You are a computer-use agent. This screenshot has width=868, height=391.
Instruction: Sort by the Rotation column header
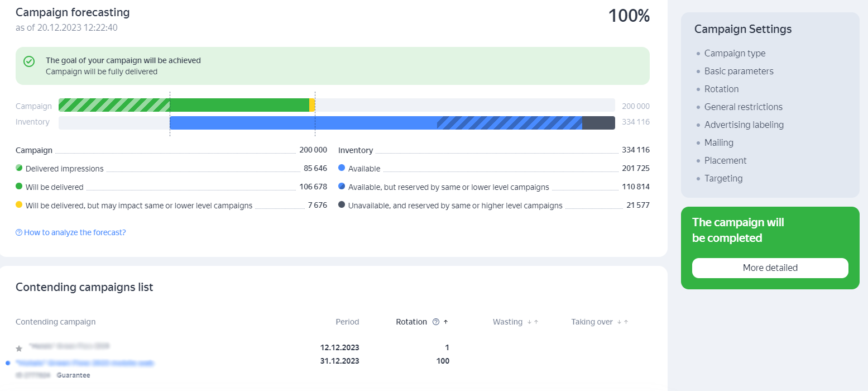click(x=411, y=322)
